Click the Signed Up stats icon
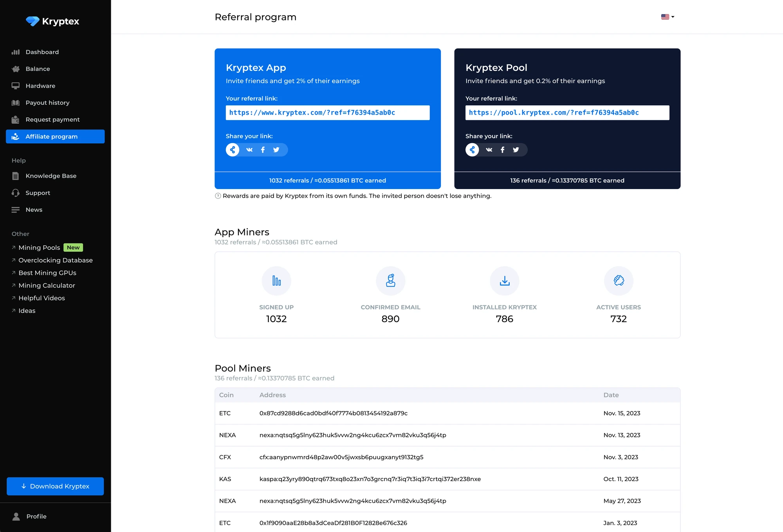This screenshot has height=532, width=783. pos(276,281)
